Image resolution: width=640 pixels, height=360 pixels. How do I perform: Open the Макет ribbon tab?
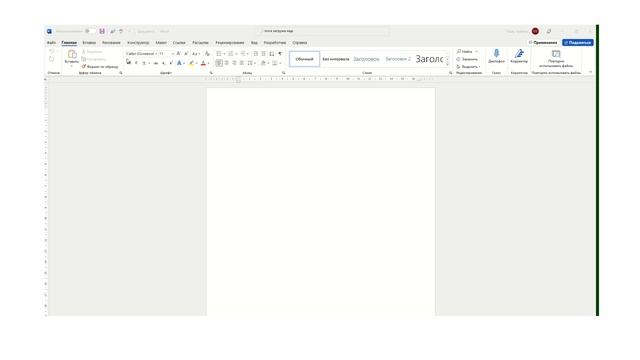pos(161,42)
